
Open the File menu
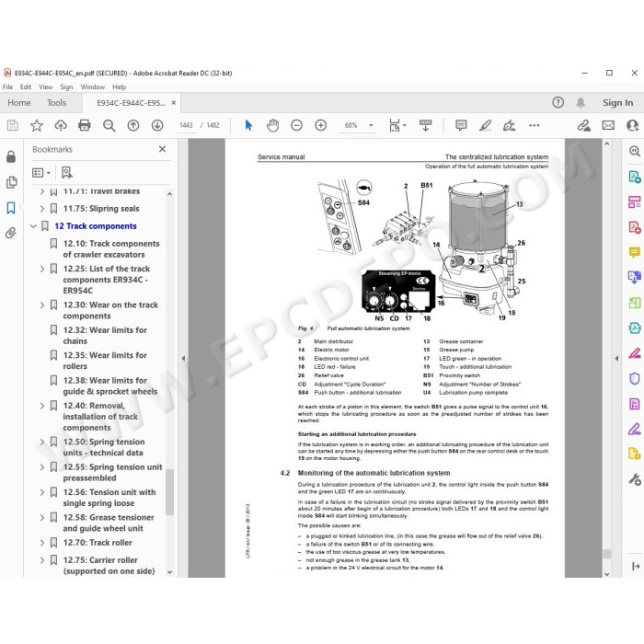[7, 87]
